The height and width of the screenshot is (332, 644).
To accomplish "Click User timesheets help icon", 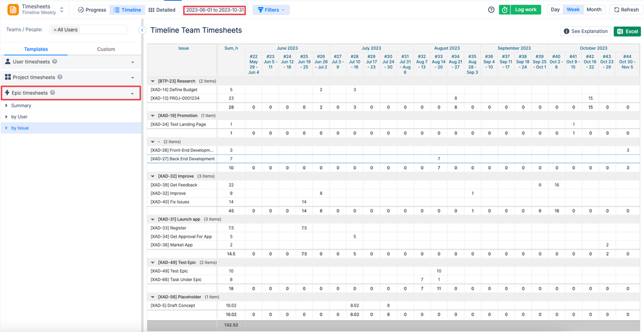I will [x=55, y=61].
